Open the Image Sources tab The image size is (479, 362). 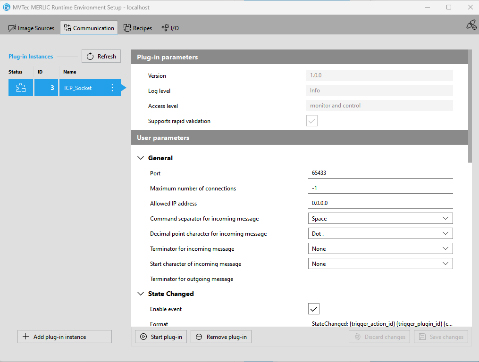[x=31, y=28]
